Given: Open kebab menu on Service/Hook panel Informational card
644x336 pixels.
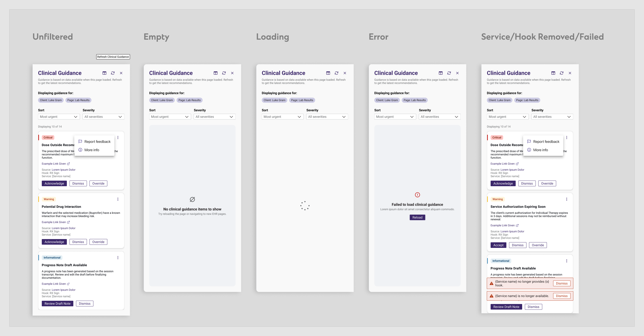Looking at the screenshot, I should click(566, 261).
